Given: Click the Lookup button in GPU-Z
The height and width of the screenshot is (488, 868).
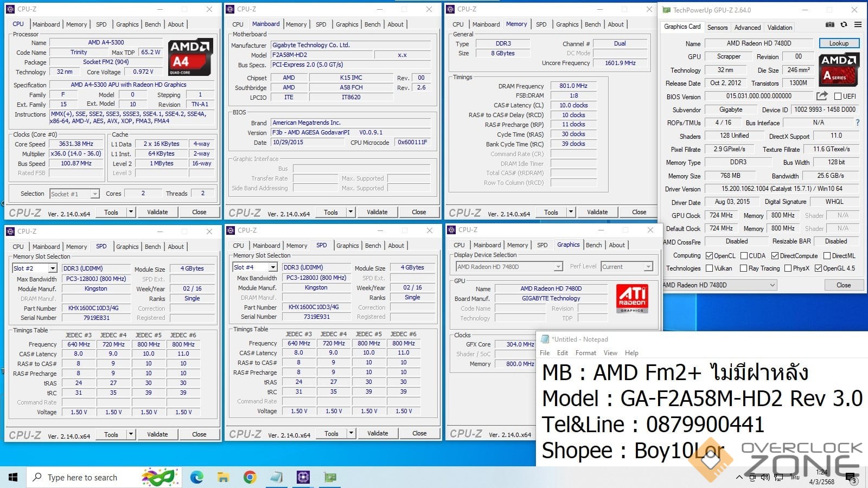Looking at the screenshot, I should (x=838, y=43).
